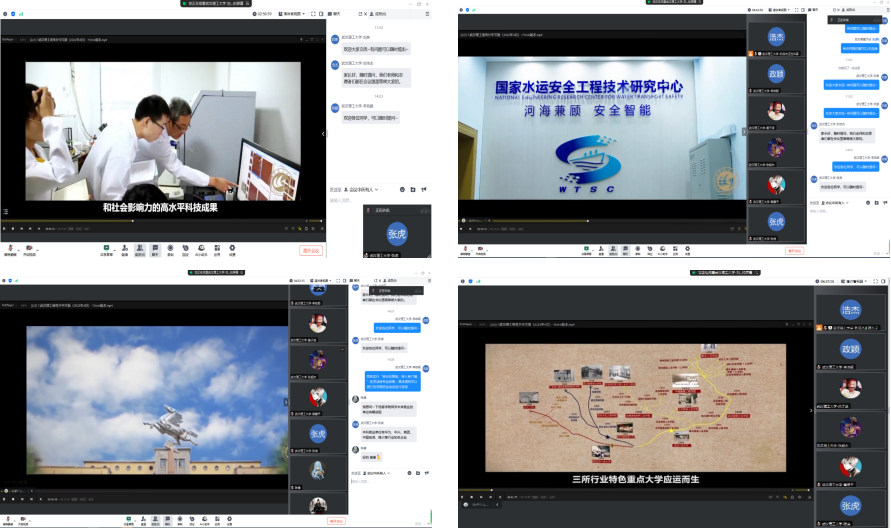Viewport: 891px width, 529px height.
Task: Mute microphone in the lab researchers meeting window
Action: pos(10,247)
